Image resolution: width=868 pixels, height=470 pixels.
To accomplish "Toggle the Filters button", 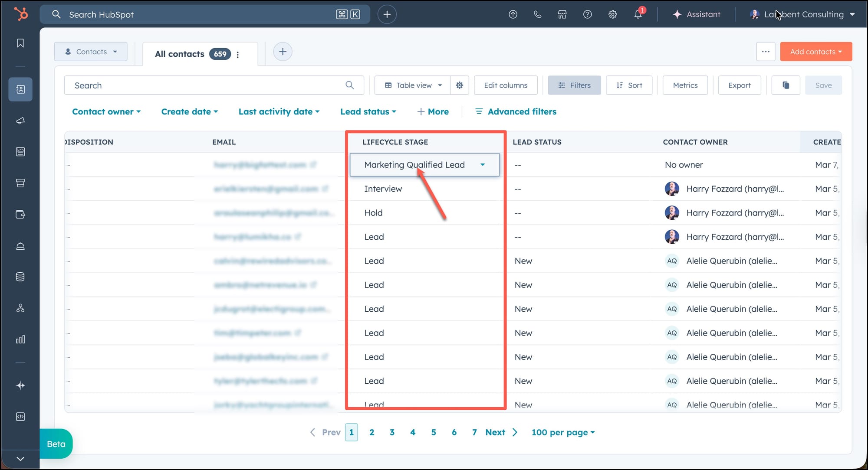I will click(x=574, y=85).
